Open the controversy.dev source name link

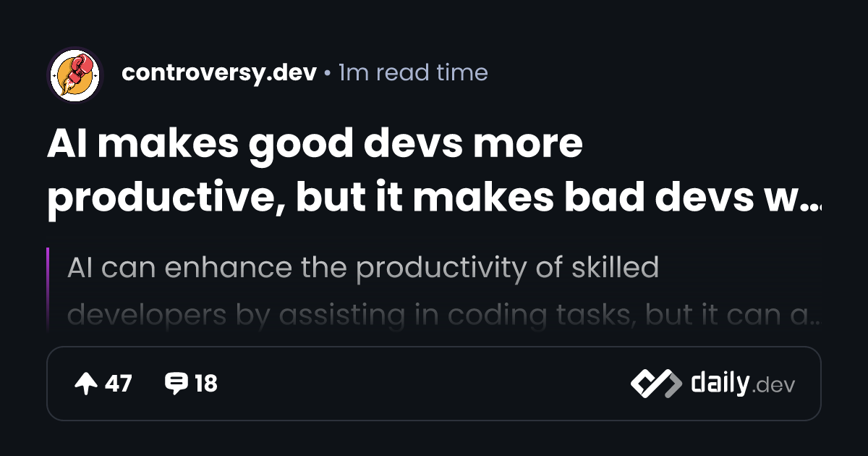(219, 73)
